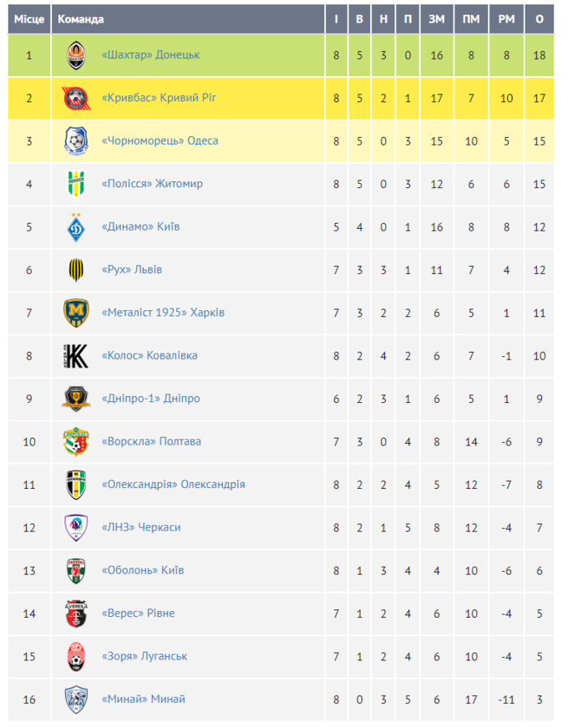Open the «Олександрія» Олександрія team link
Viewport: 568px width, 728px height.
(173, 485)
